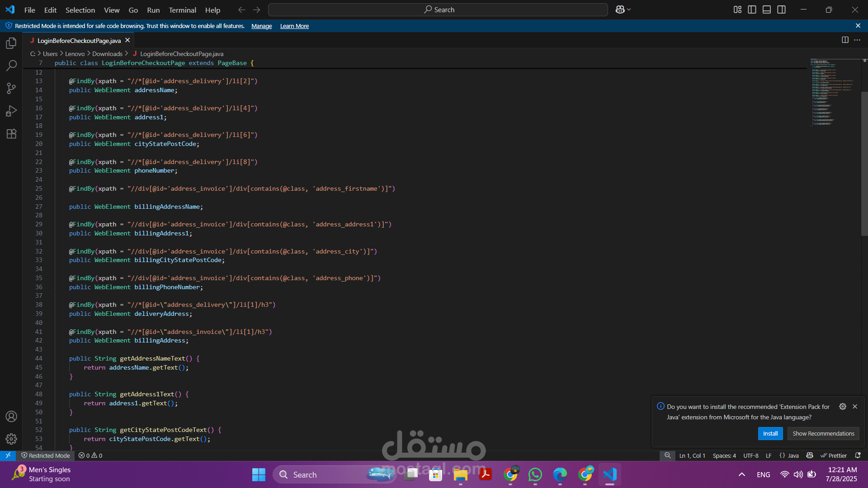The image size is (868, 488).
Task: Click the editor vertical scrollbar thumb
Action: tap(864, 163)
